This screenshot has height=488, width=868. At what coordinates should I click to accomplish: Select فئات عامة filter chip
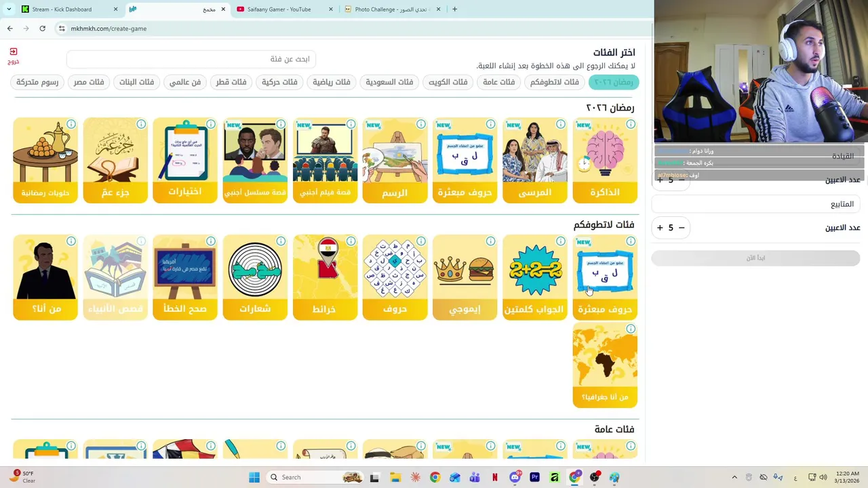(x=499, y=82)
